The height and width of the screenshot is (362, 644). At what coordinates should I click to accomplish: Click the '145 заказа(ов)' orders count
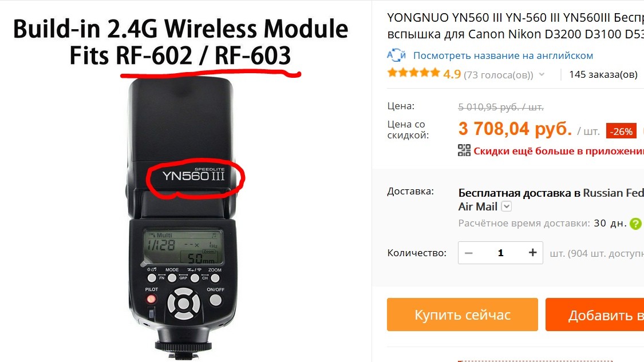[603, 74]
